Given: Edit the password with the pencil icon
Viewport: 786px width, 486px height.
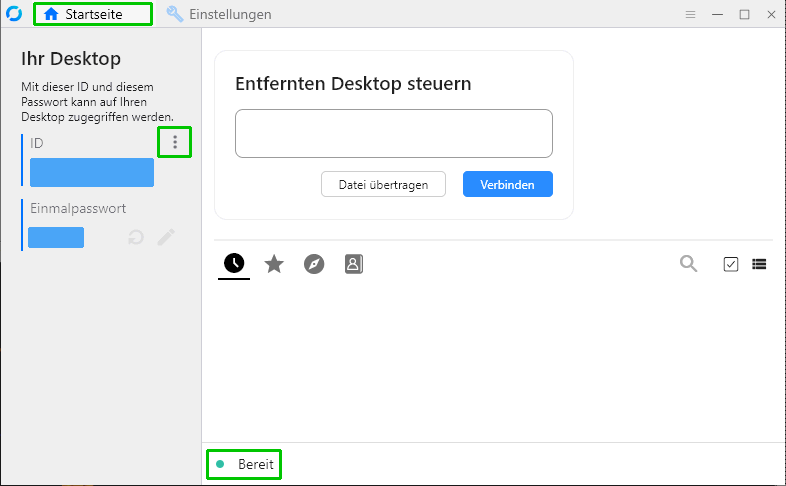Looking at the screenshot, I should point(166,237).
